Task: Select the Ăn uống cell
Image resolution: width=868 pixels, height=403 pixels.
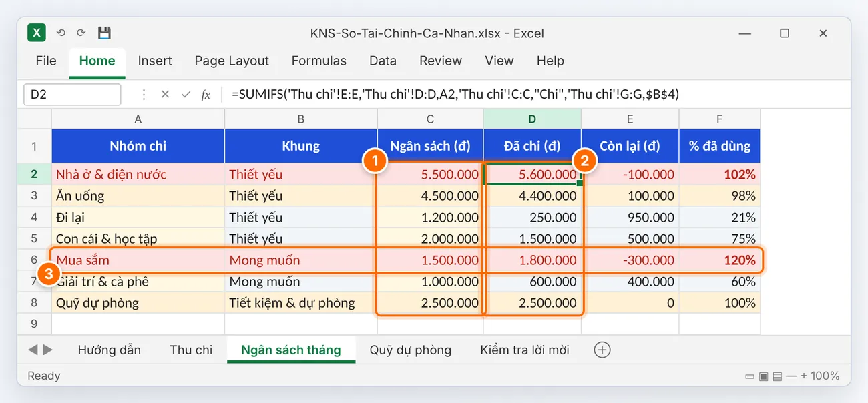Action: pyautogui.click(x=138, y=196)
